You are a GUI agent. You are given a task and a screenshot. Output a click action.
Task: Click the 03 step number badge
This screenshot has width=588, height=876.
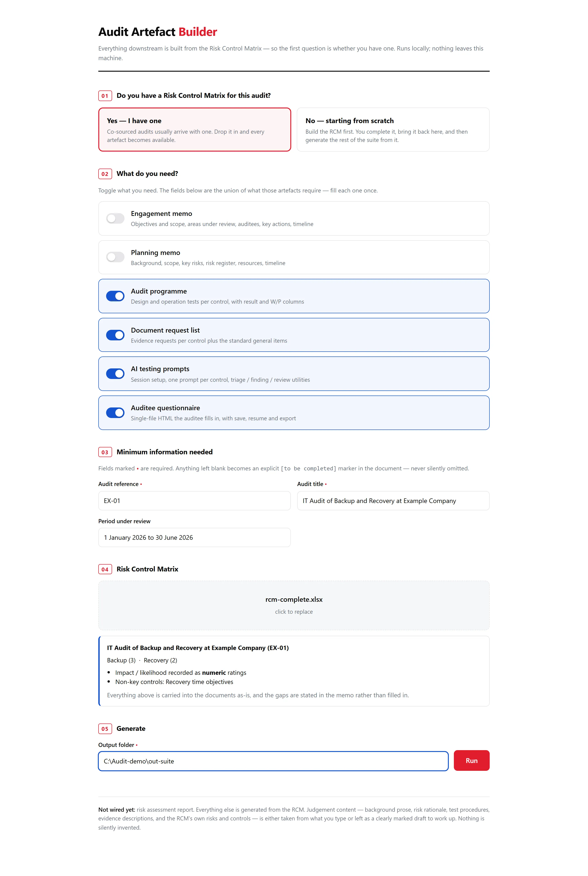(x=105, y=452)
